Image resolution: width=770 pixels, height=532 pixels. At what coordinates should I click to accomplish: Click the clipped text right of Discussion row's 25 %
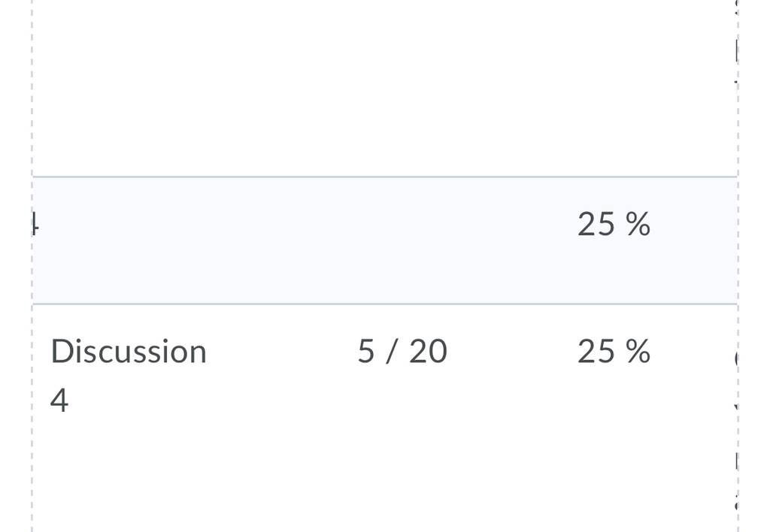[x=736, y=359]
